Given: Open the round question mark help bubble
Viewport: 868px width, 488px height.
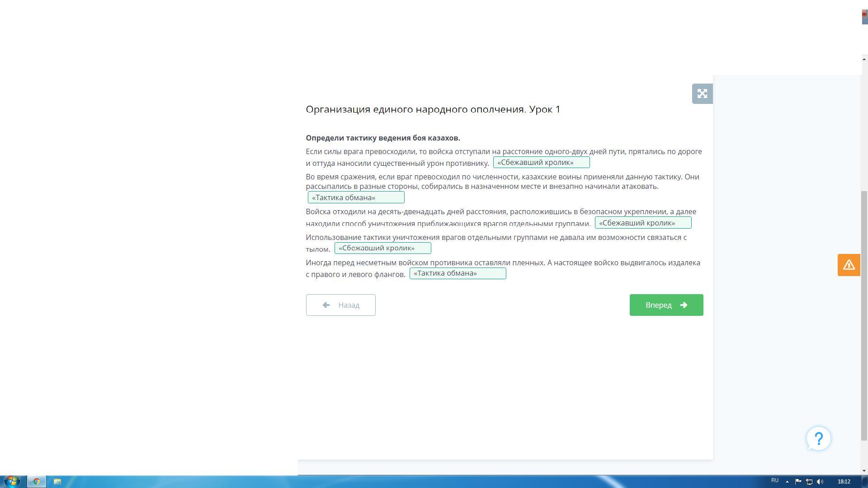Looking at the screenshot, I should click(x=818, y=438).
